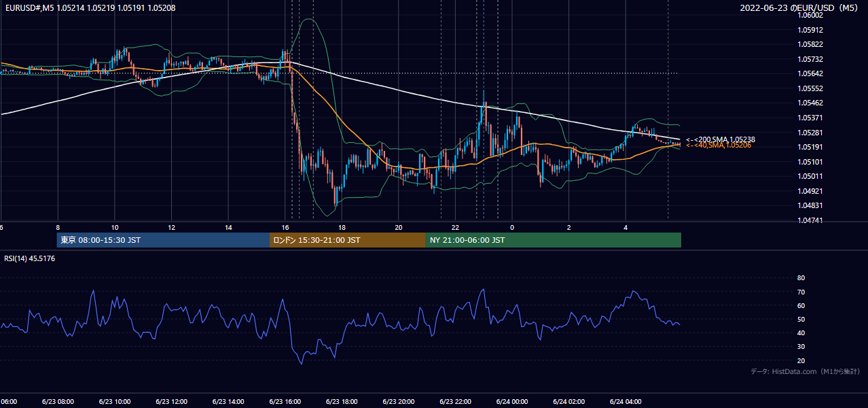Click the bottom date label 6/23 14:00
The image size is (868, 408).
pyautogui.click(x=228, y=402)
